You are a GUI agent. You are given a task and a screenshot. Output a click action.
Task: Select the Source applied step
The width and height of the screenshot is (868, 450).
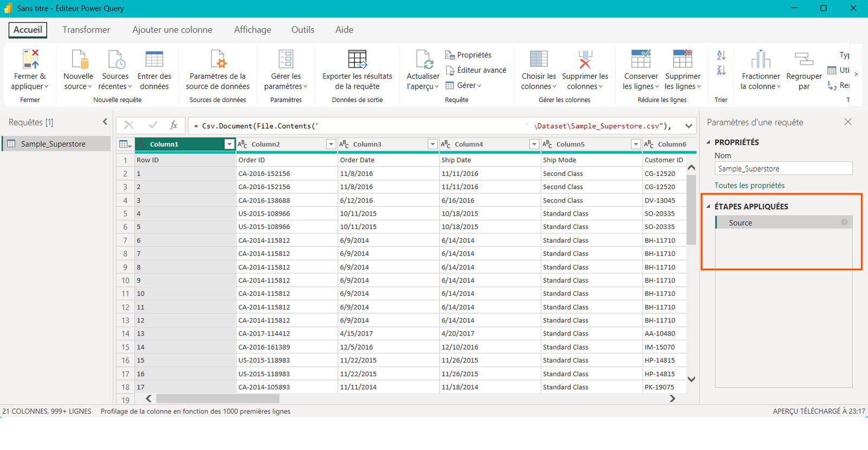pos(784,223)
